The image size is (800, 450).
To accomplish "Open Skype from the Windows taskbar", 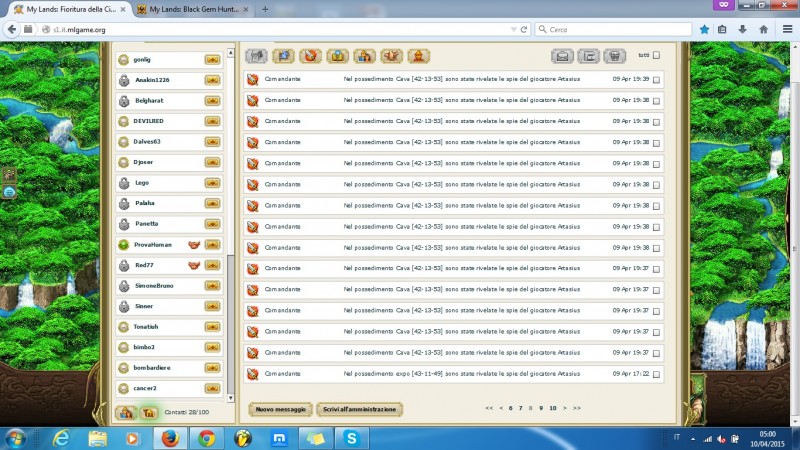I will click(351, 438).
